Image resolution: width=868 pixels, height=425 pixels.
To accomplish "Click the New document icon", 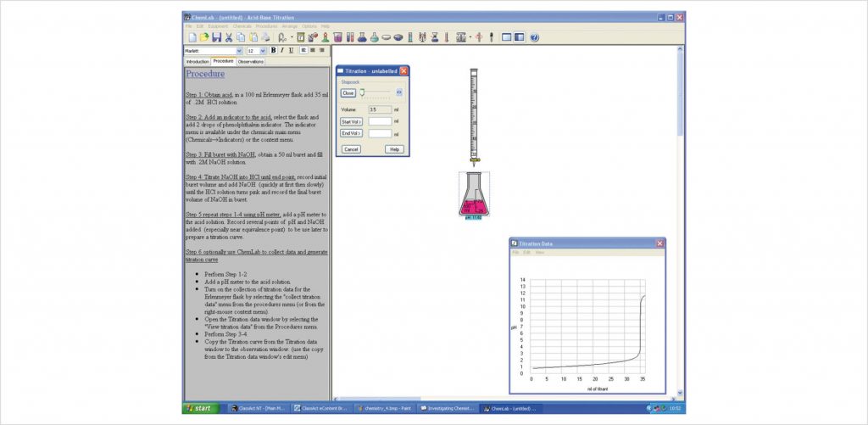I will [x=192, y=37].
